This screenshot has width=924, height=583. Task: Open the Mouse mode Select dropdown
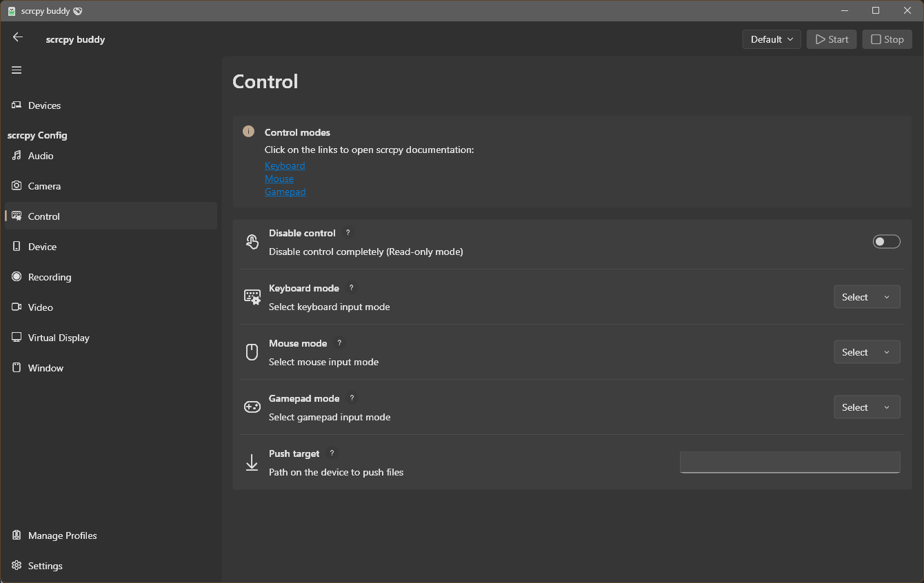(x=867, y=351)
